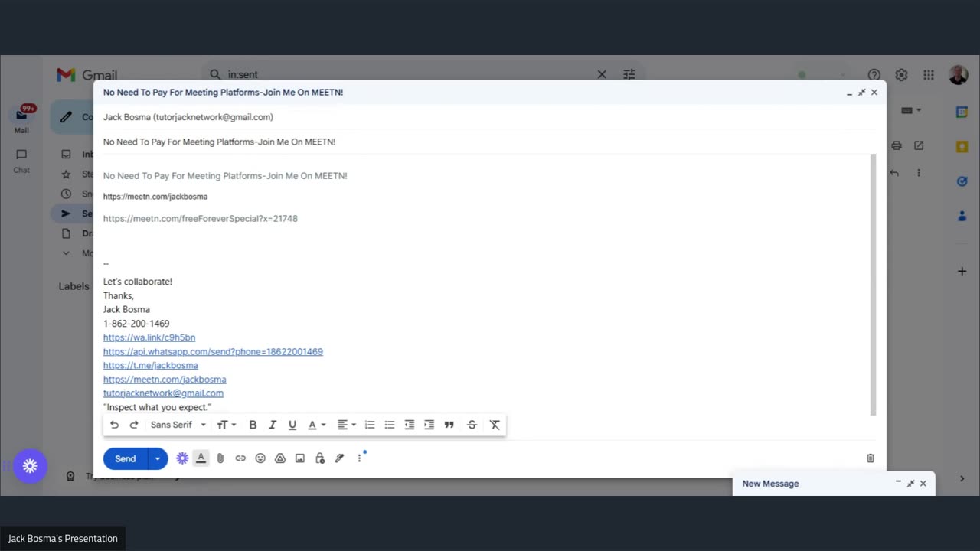Viewport: 980px width, 551px height.
Task: Insert an emoji
Action: pos(260,458)
